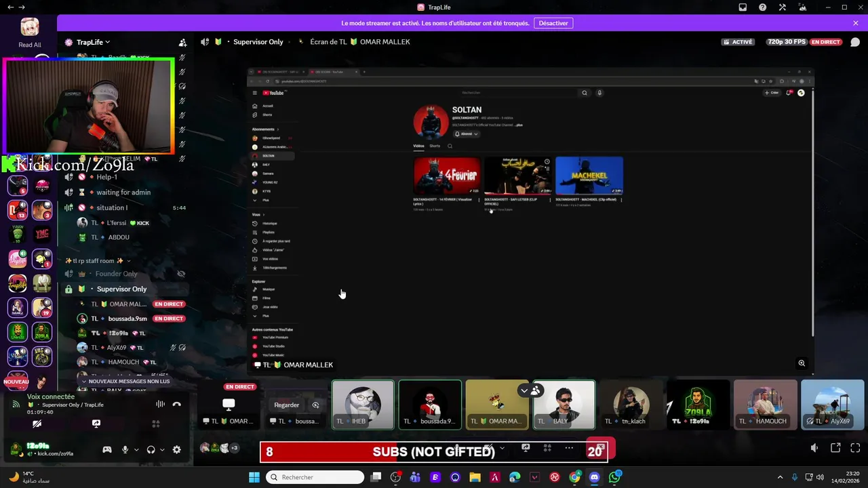The image size is (868, 488).
Task: Open the game controller activity icon
Action: [x=106, y=449]
